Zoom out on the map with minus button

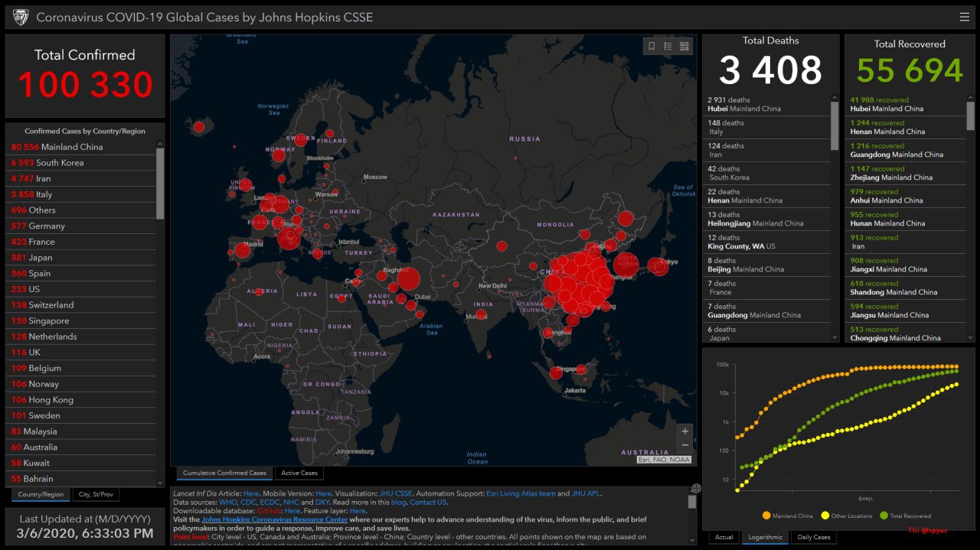[685, 445]
